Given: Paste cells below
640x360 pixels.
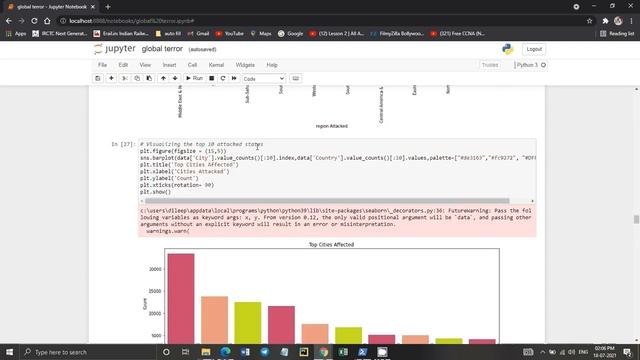Looking at the screenshot, I should pos(149,78).
